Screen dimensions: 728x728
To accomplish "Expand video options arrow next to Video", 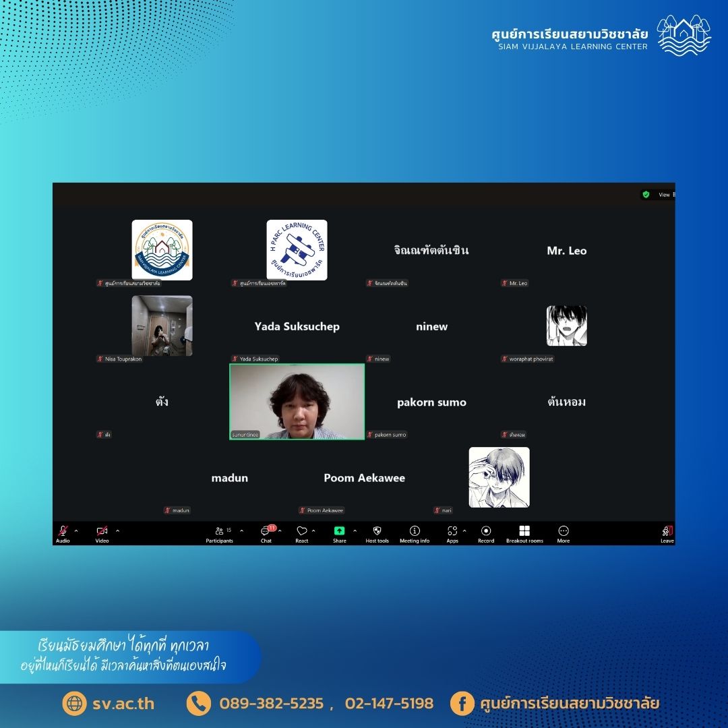I will [118, 530].
